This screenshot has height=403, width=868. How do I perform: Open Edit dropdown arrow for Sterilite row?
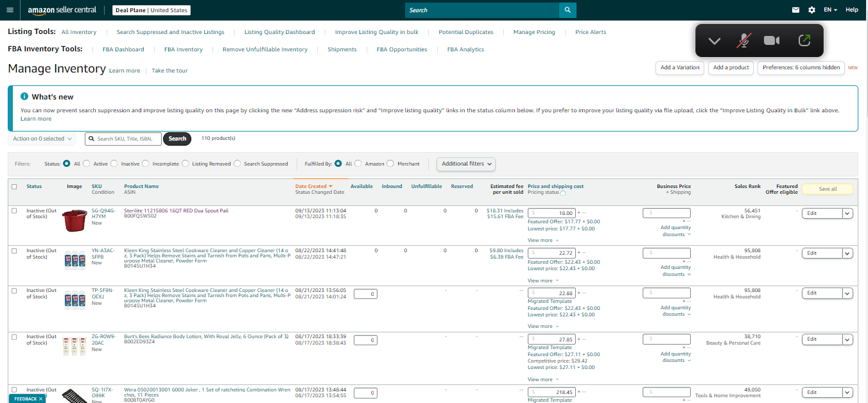click(847, 214)
